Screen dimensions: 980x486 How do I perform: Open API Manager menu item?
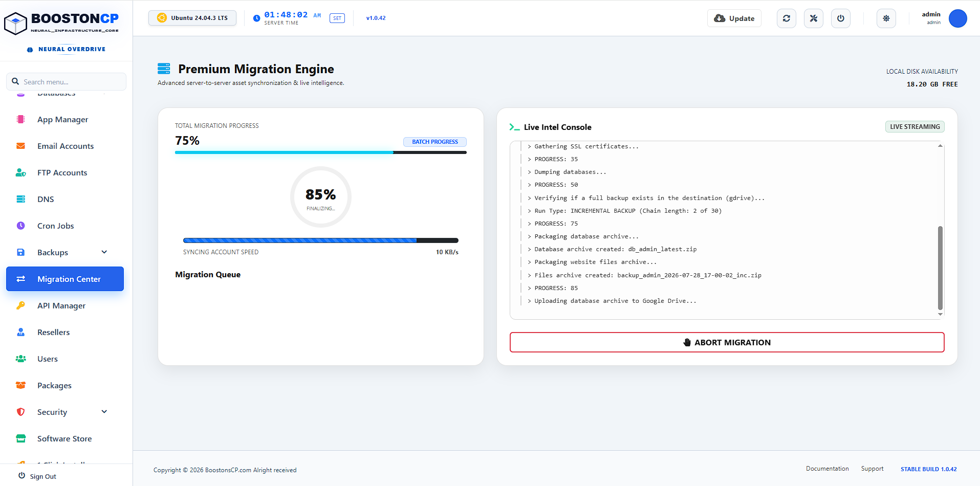click(65, 305)
